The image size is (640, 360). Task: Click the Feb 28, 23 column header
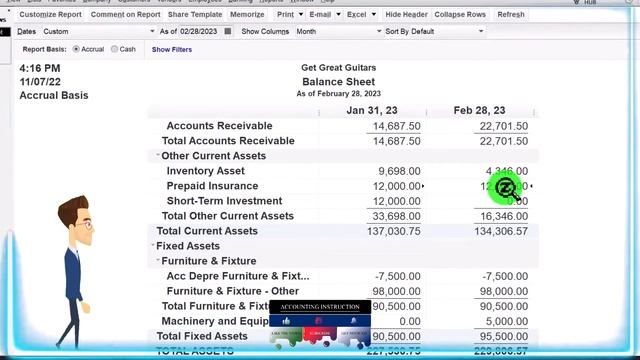[x=479, y=111]
